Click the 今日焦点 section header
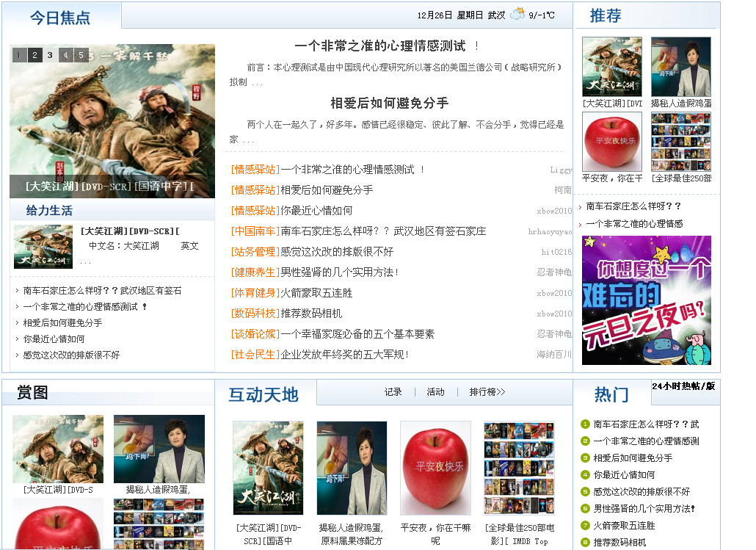Screen dimensions: 756x550 pyautogui.click(x=60, y=18)
